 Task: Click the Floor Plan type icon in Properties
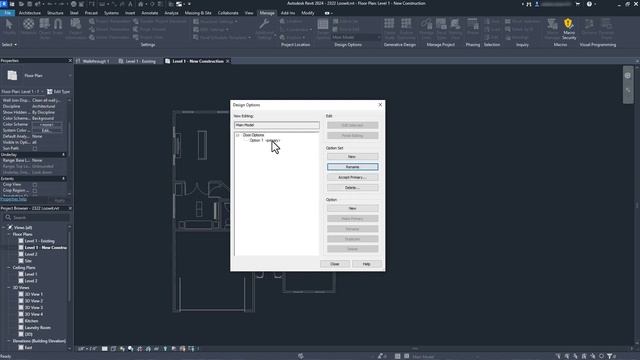pyautogui.click(x=12, y=76)
